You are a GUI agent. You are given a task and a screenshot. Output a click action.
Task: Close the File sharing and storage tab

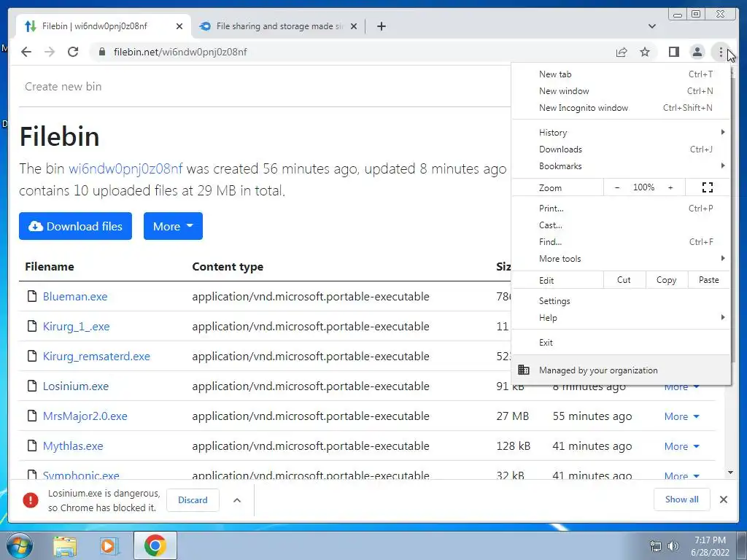coord(354,26)
